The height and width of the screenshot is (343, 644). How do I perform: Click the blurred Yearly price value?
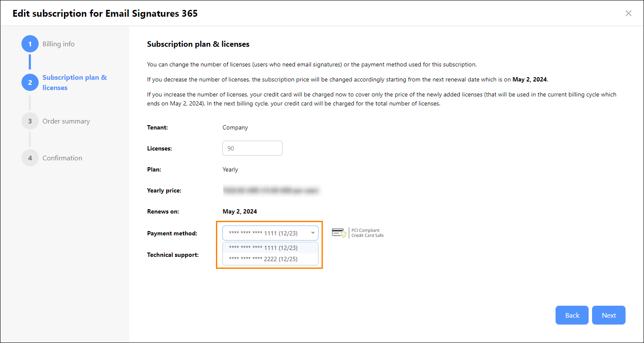click(x=271, y=190)
